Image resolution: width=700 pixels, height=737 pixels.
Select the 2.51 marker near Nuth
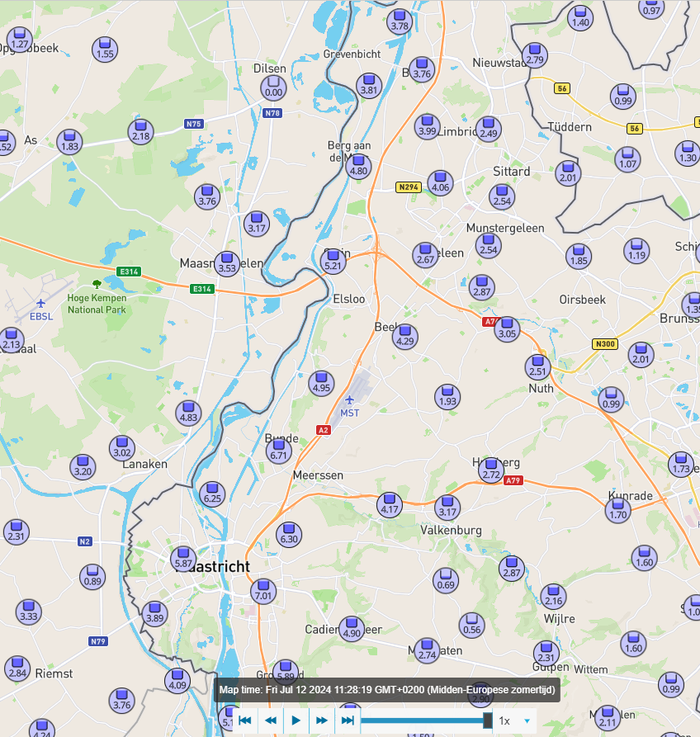pyautogui.click(x=538, y=367)
